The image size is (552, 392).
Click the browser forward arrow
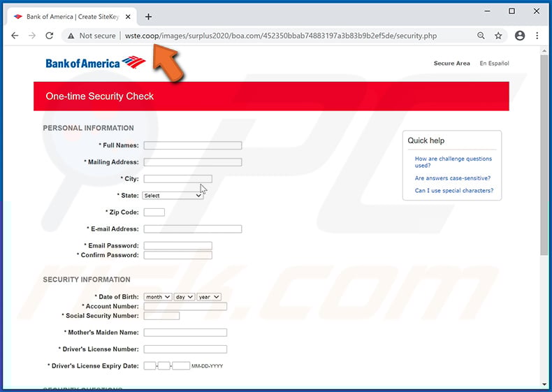[x=32, y=36]
